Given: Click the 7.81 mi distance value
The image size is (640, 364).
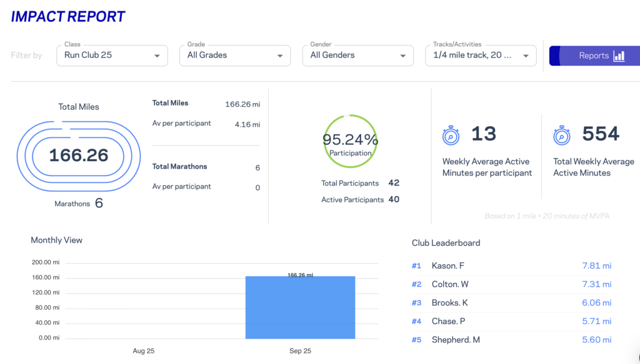Looking at the screenshot, I should click(x=596, y=266).
